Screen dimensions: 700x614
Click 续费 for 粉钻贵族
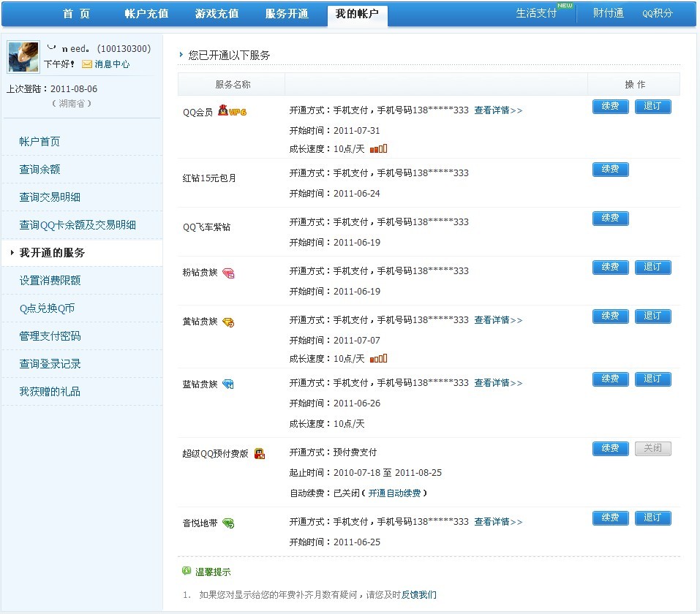click(x=610, y=268)
